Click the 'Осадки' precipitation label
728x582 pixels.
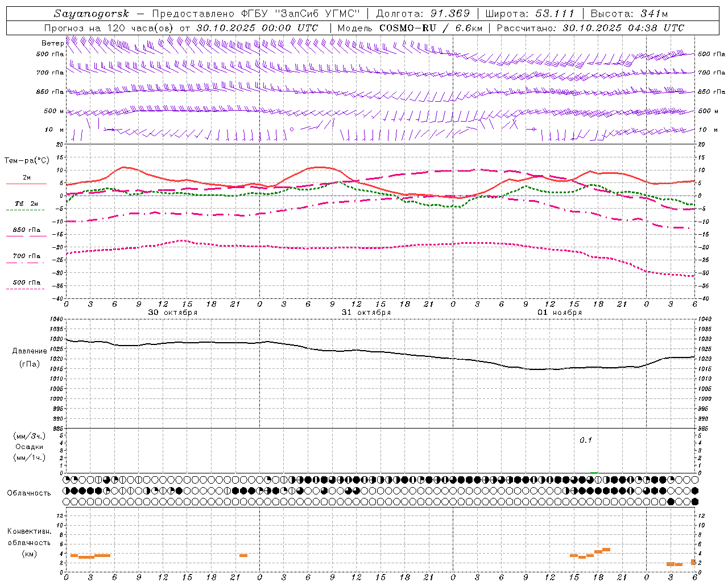[30, 447]
